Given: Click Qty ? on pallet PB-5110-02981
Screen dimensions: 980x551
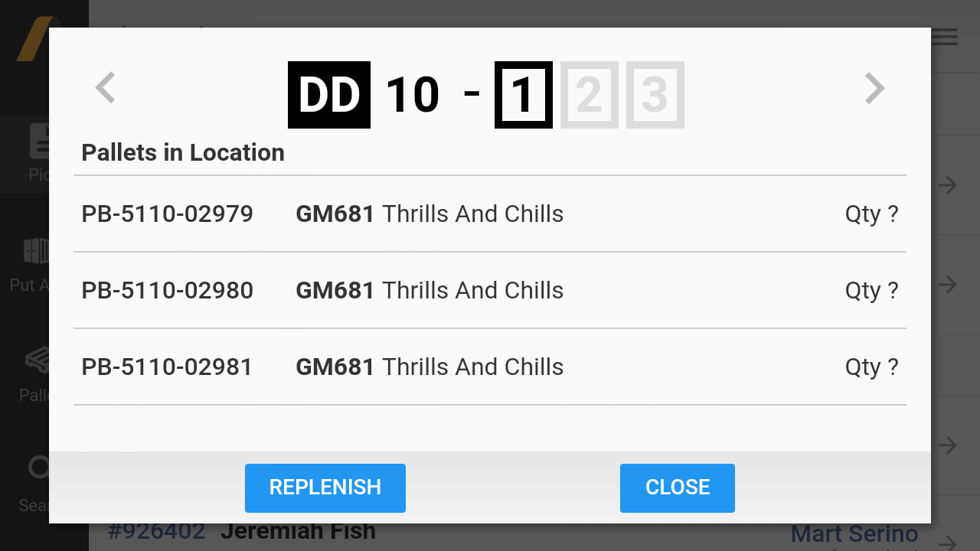Looking at the screenshot, I should point(872,367).
